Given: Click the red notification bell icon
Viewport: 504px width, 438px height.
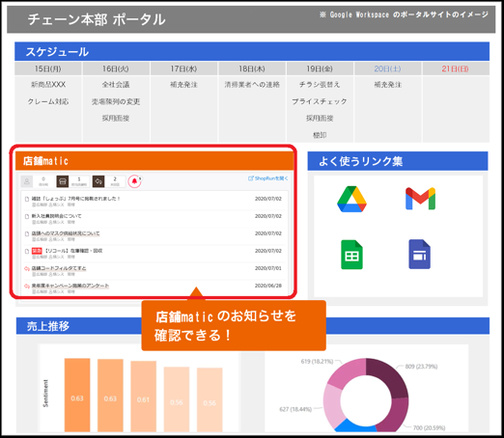Looking at the screenshot, I should point(134,181).
